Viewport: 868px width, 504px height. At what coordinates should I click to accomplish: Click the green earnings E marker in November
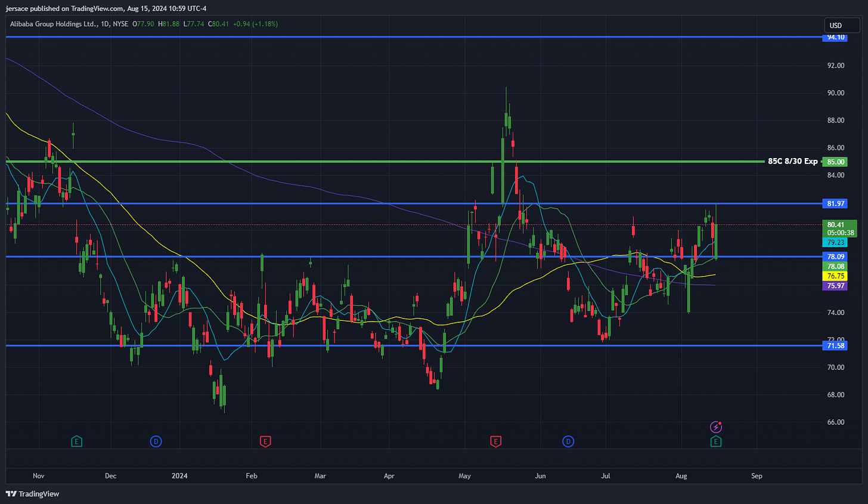coord(76,441)
